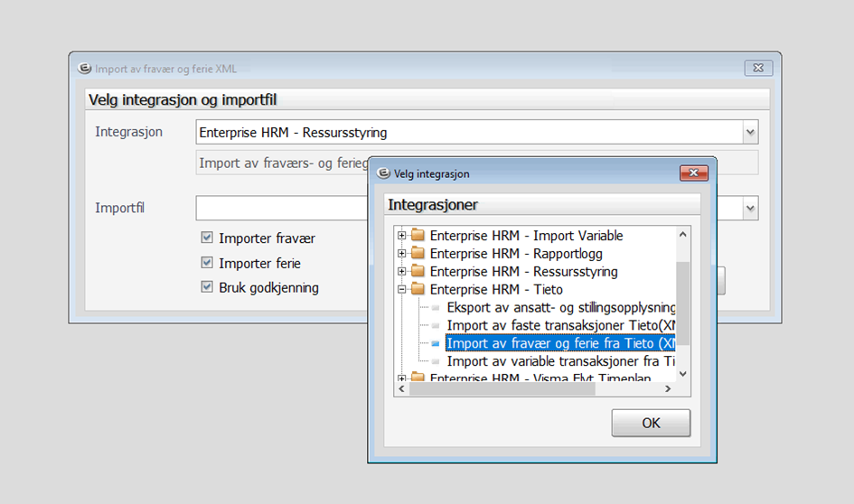
Task: Click the Importfil input field
Action: point(282,208)
